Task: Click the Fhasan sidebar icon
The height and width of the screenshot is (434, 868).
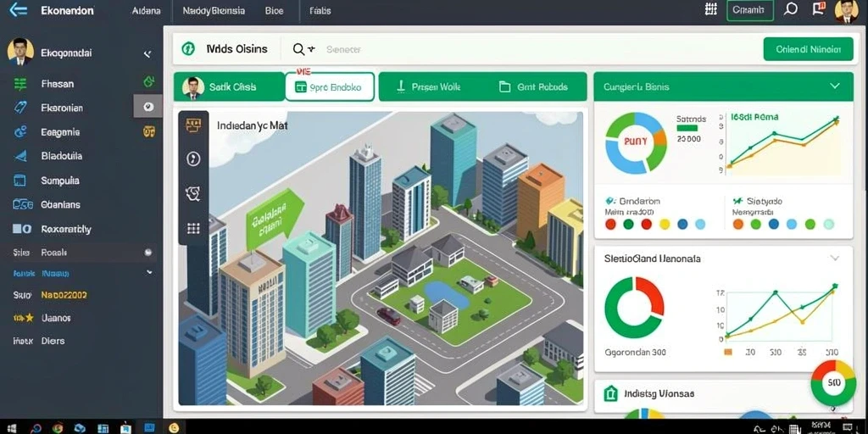Action: click(20, 84)
